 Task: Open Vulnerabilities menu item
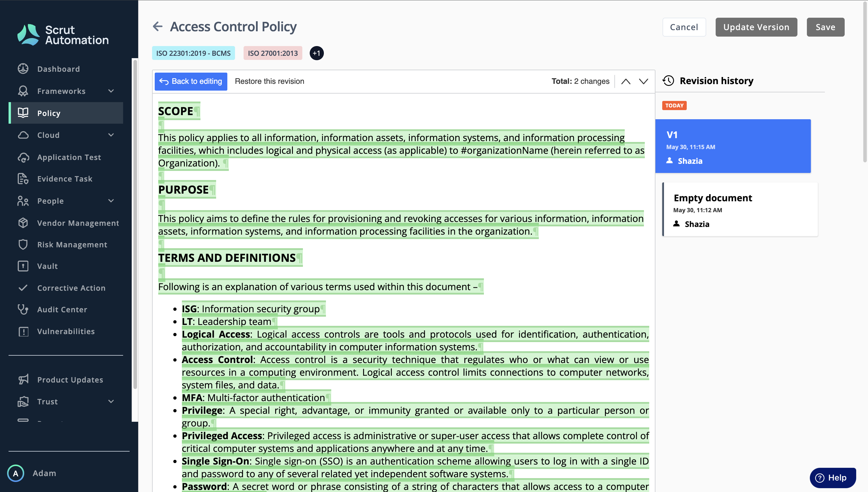tap(66, 331)
